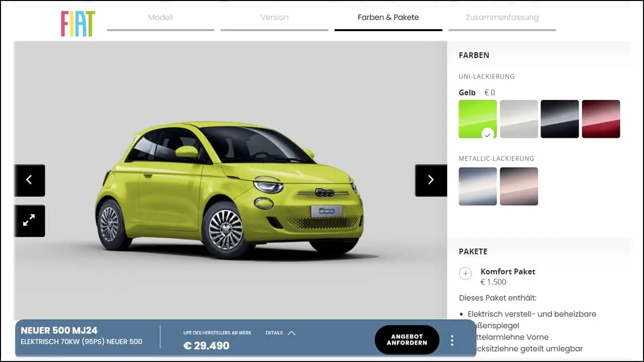Open the Zusammenfassung step tab
This screenshot has width=644, height=362.
pos(502,18)
